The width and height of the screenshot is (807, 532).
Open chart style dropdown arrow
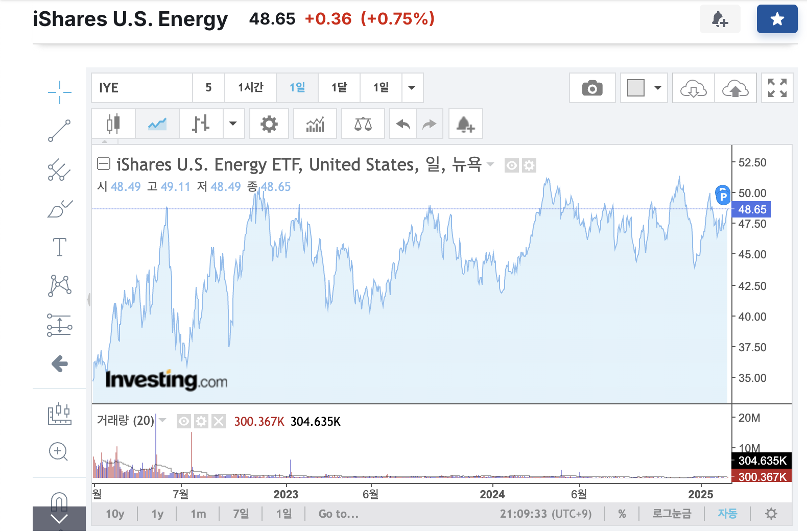coord(233,124)
